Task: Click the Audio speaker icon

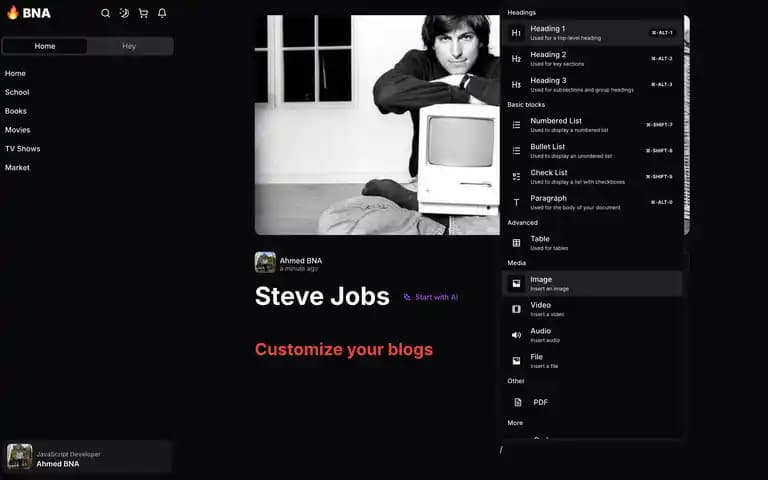Action: coord(516,335)
